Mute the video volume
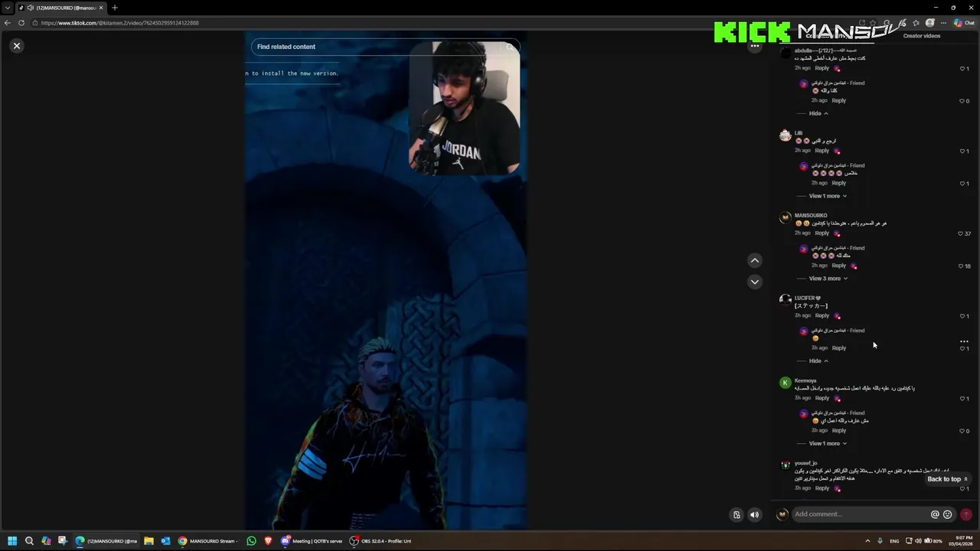This screenshot has width=980, height=551. click(754, 515)
